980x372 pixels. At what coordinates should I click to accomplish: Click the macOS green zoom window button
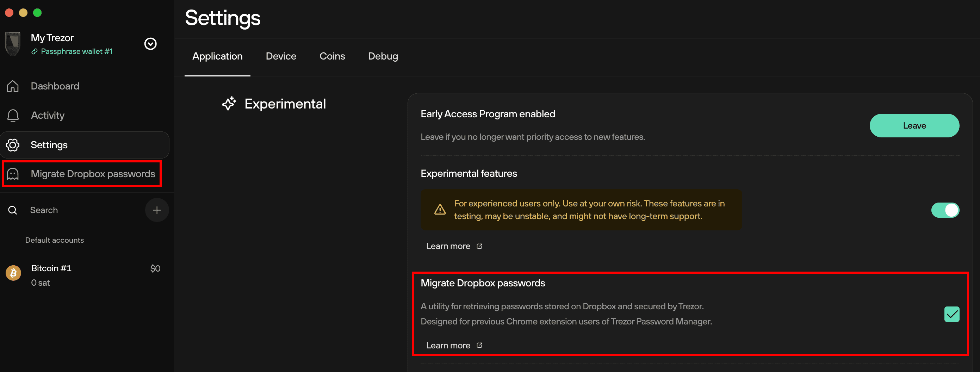pyautogui.click(x=37, y=13)
